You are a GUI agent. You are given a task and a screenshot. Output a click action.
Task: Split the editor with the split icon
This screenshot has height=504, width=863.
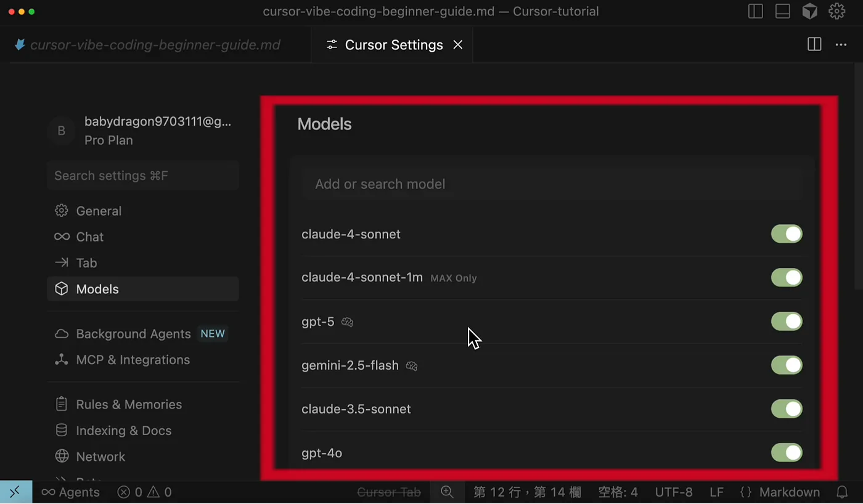(x=814, y=44)
